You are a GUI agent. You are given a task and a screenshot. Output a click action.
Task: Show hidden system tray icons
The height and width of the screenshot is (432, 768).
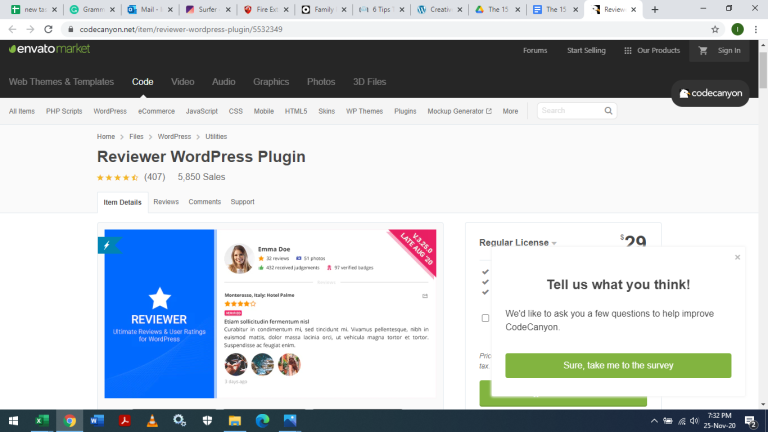tap(654, 421)
